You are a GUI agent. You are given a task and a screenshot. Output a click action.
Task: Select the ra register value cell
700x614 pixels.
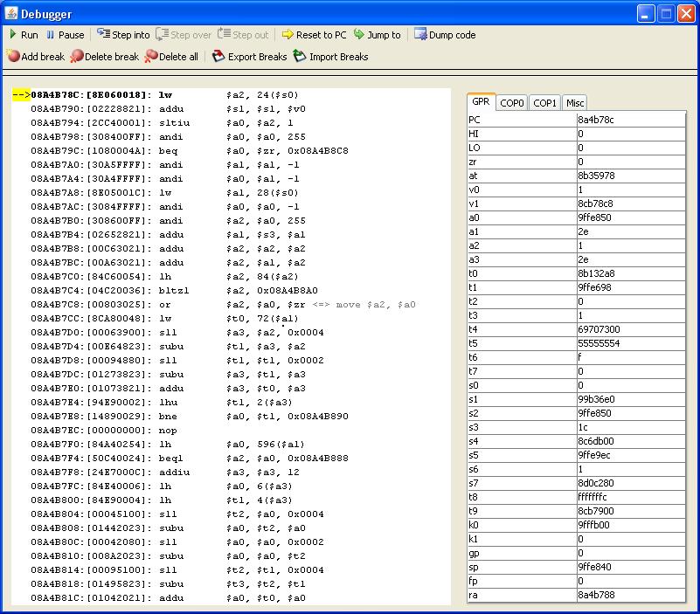tap(630, 595)
